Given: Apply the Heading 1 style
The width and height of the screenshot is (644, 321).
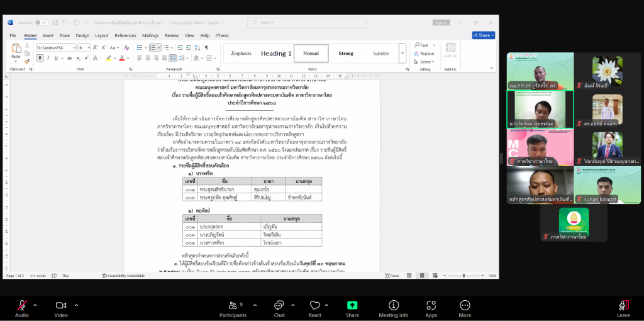Looking at the screenshot, I should pos(276,53).
